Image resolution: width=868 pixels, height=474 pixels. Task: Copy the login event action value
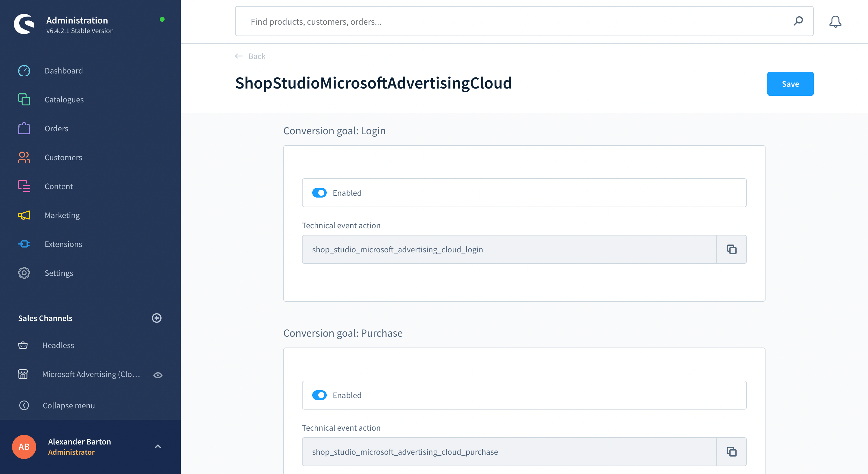(731, 249)
